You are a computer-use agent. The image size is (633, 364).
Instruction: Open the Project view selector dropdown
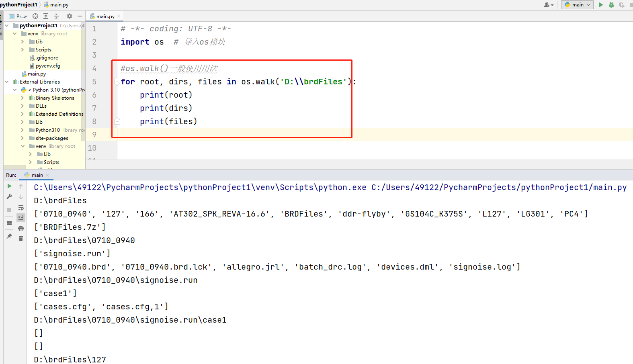(18, 16)
